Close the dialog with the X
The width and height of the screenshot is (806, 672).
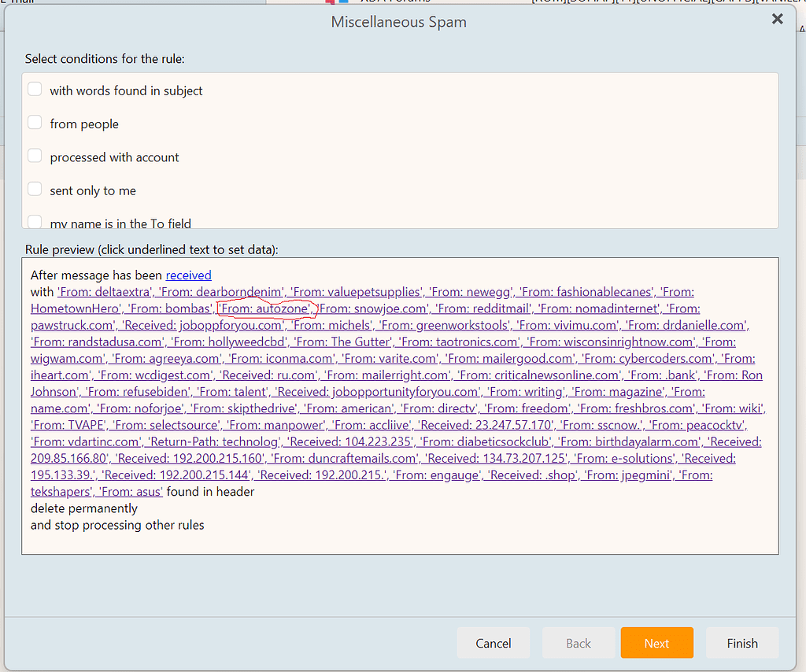coord(777,19)
